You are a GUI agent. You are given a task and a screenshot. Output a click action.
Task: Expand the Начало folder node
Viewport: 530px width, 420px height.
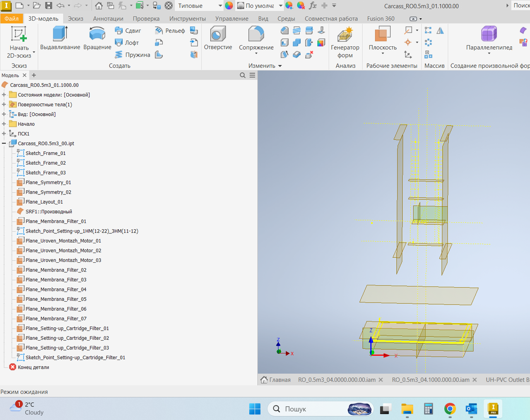pyautogui.click(x=4, y=124)
